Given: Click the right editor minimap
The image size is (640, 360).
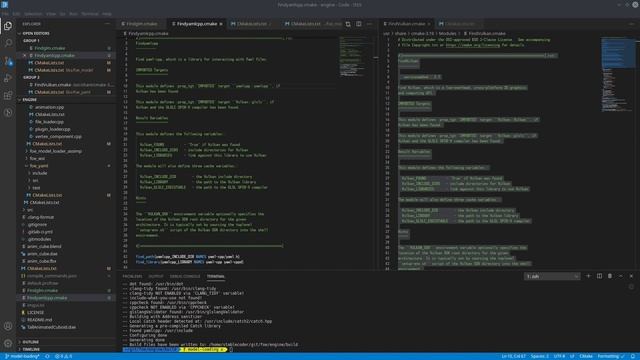Looking at the screenshot, I should 617,73.
